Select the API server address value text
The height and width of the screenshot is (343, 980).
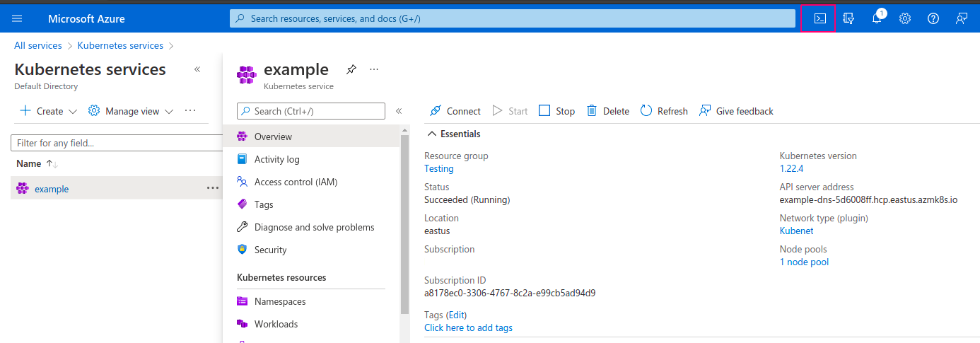pyautogui.click(x=868, y=199)
